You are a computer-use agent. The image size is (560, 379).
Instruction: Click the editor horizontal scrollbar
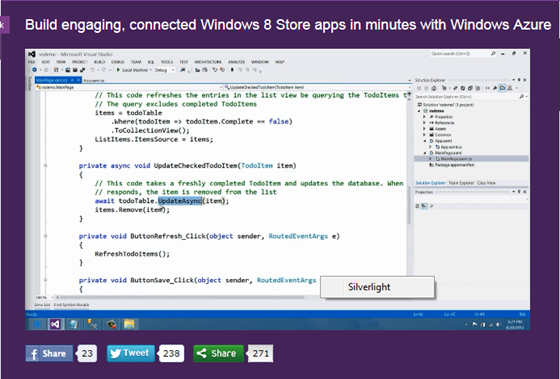(182, 297)
